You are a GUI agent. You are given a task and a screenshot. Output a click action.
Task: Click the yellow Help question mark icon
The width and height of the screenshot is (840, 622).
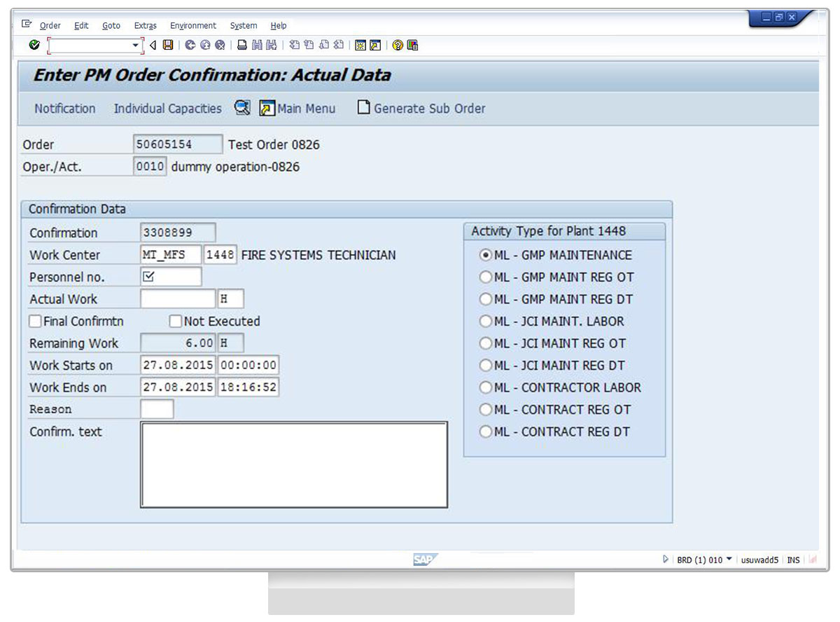click(x=398, y=46)
